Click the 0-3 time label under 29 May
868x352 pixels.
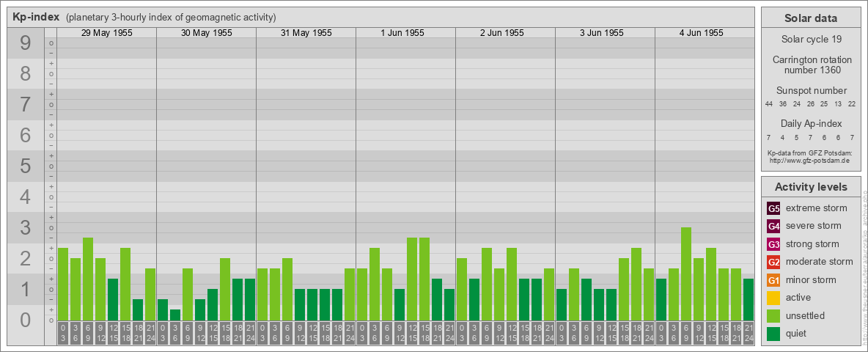coord(63,333)
